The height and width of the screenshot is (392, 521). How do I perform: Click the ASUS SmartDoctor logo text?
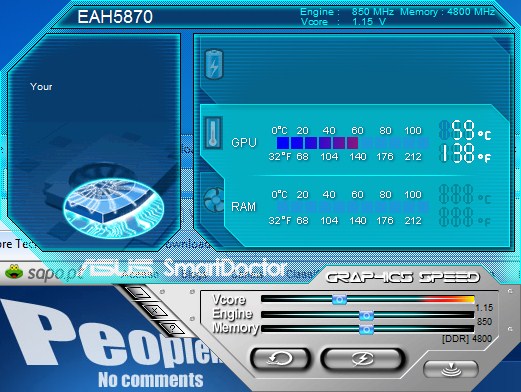(183, 268)
